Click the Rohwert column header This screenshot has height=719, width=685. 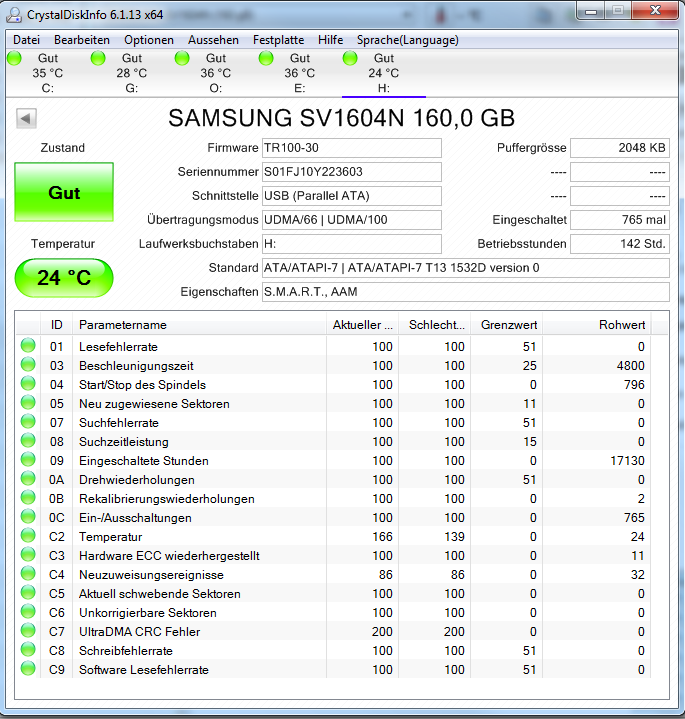click(597, 325)
